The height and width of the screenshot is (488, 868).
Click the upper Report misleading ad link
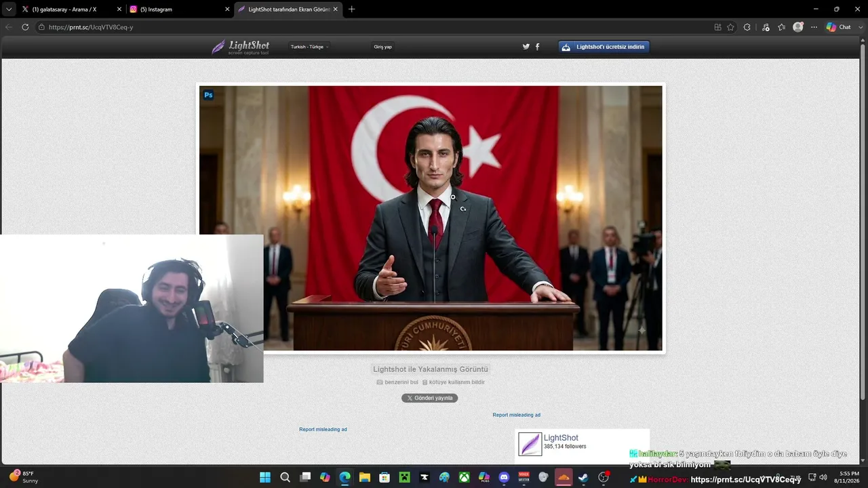[x=517, y=415]
